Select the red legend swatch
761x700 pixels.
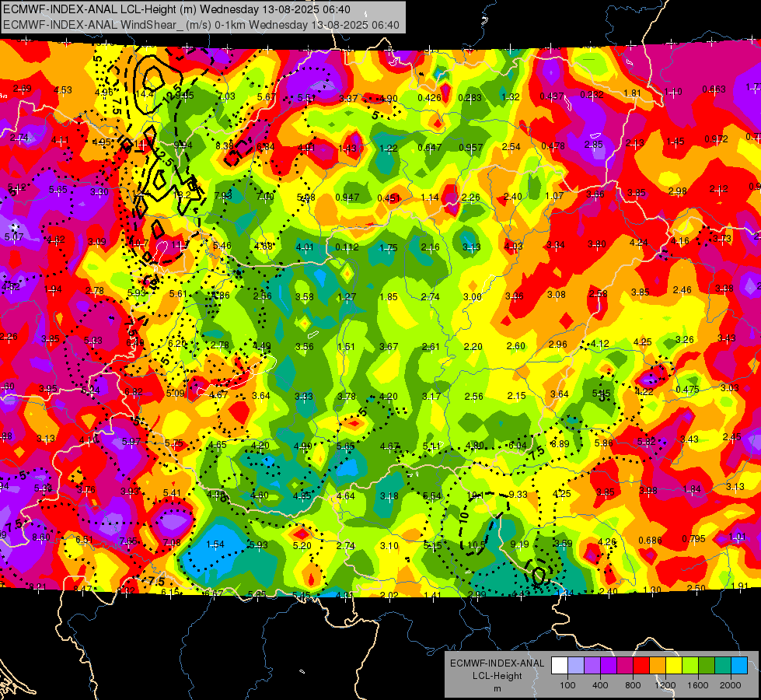(641, 666)
